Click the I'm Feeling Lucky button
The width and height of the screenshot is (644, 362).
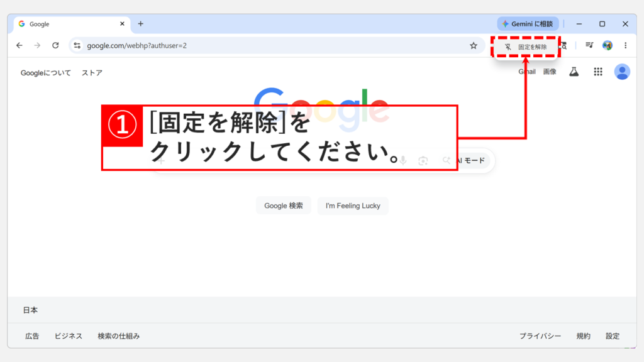tap(353, 206)
